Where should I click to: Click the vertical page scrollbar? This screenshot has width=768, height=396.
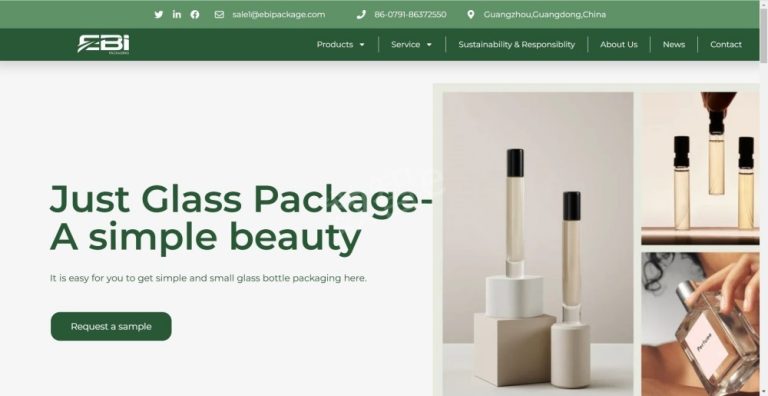pyautogui.click(x=764, y=198)
